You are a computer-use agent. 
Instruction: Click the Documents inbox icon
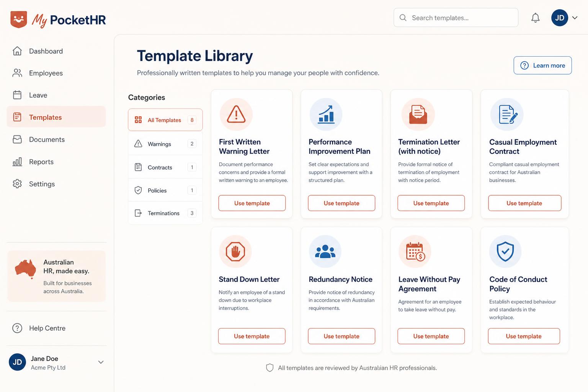17,139
